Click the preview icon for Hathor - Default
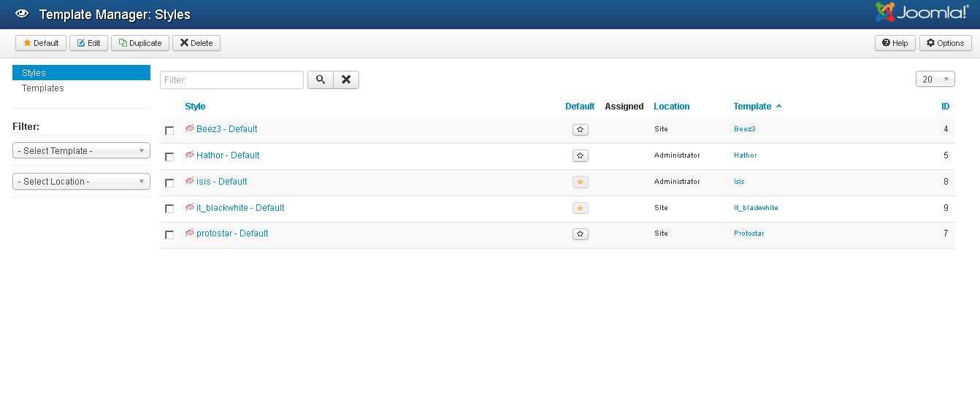The image size is (980, 394). coord(189,155)
